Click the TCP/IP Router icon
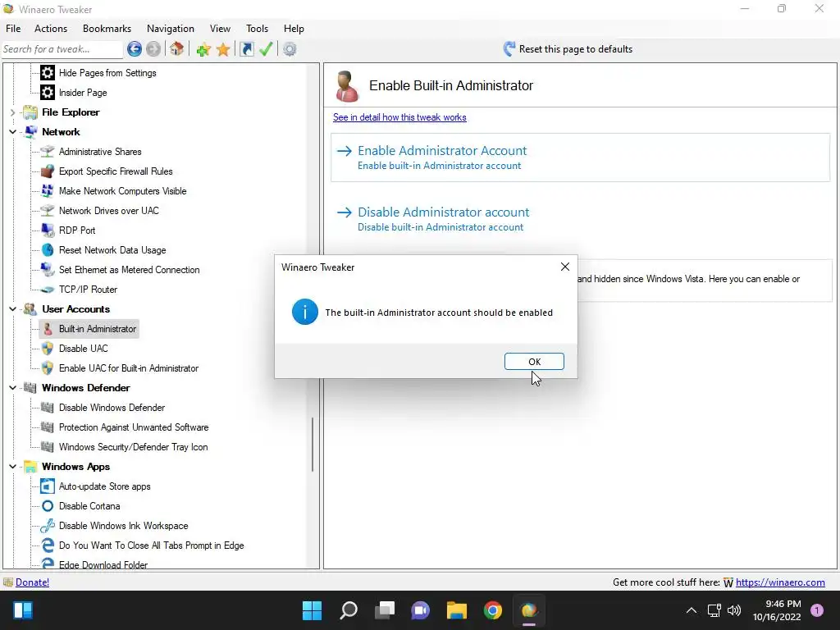This screenshot has height=630, width=840. [x=48, y=290]
